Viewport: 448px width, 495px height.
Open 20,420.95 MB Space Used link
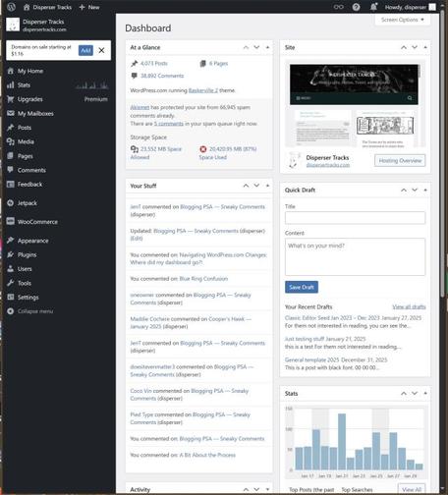pos(228,153)
